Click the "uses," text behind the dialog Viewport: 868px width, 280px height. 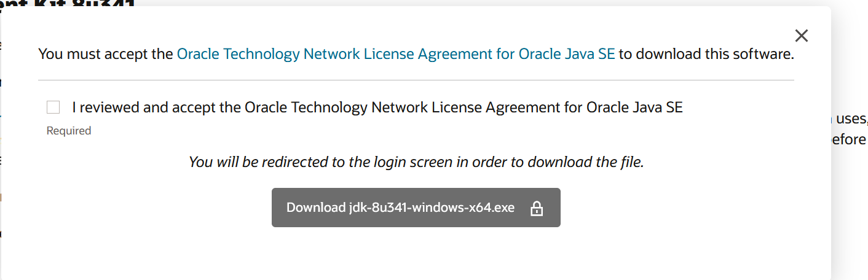(x=853, y=119)
